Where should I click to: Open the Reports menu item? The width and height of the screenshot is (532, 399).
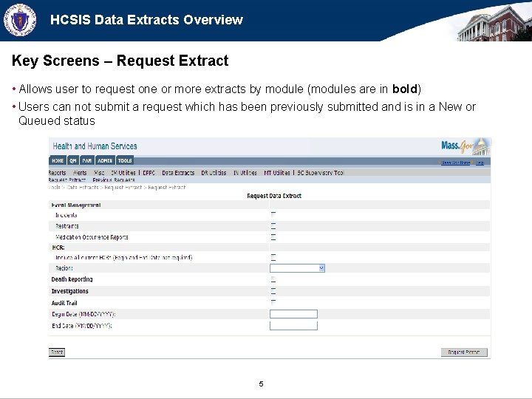click(x=57, y=173)
